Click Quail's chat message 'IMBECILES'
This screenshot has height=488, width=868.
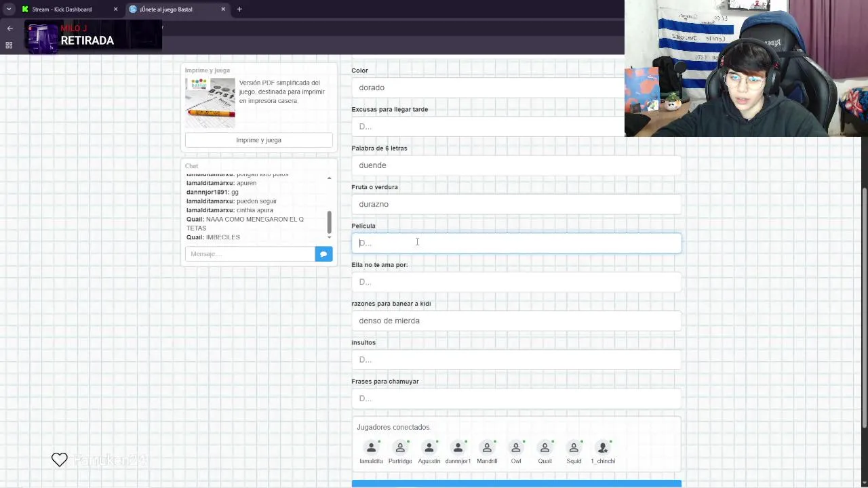(222, 237)
